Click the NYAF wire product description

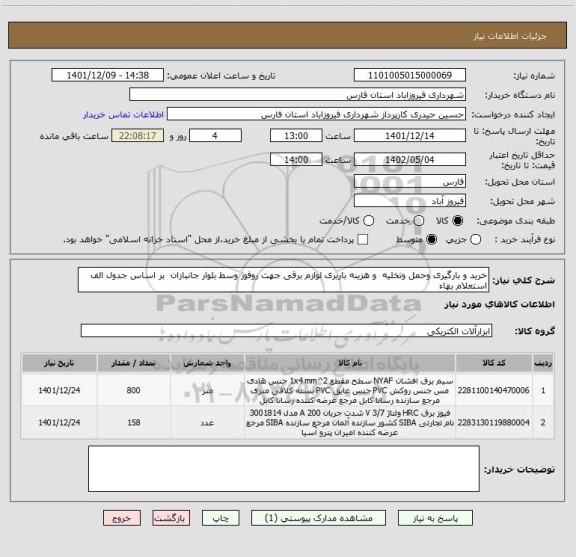coord(350,390)
